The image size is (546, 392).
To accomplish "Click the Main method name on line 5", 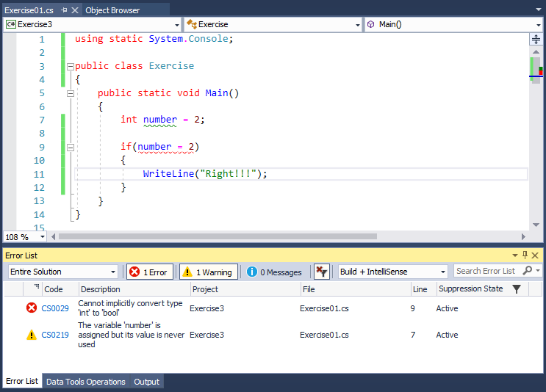I will [x=217, y=93].
